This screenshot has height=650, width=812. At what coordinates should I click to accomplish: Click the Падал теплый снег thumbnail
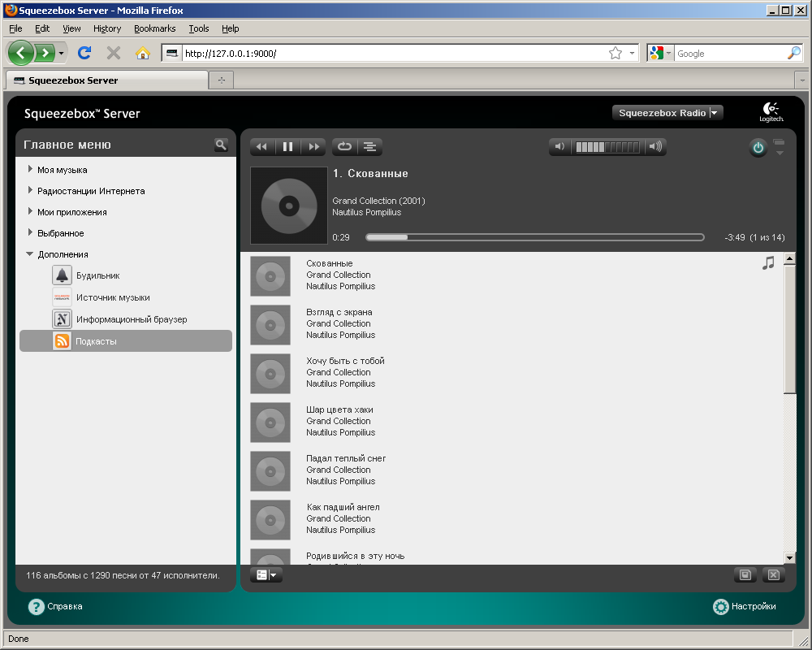click(270, 471)
